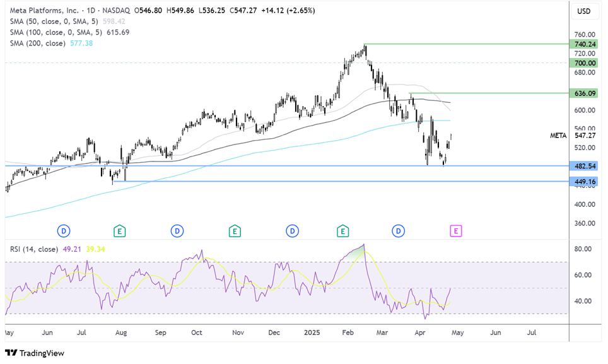
Task: Click the dividend D marker between Sep and Oct
Action: (x=177, y=232)
